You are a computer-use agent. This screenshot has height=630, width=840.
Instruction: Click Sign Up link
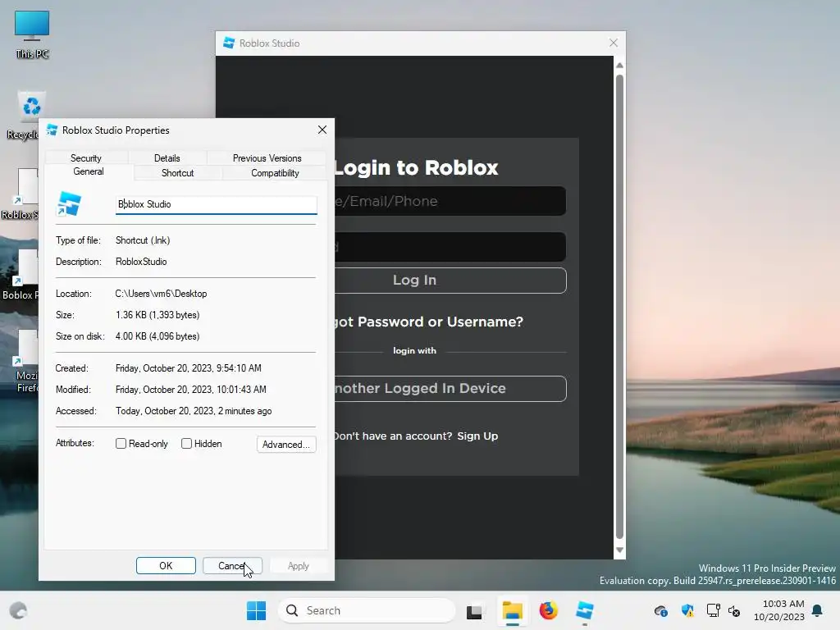(477, 436)
